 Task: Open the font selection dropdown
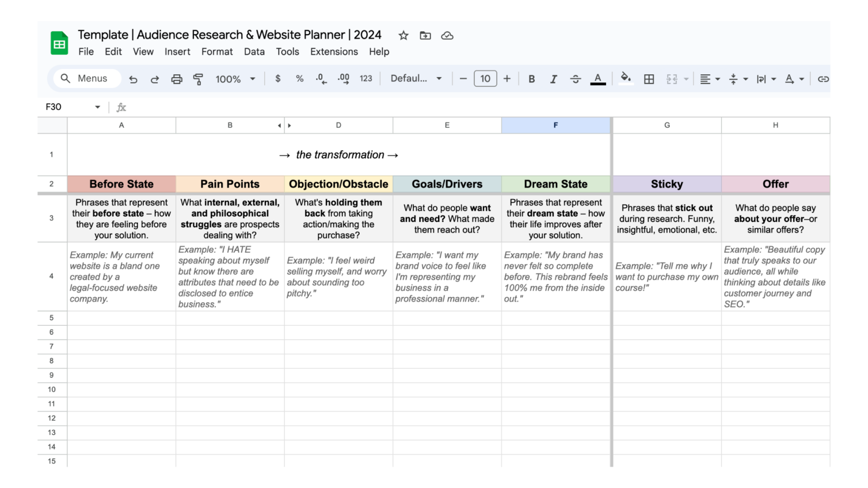pos(415,78)
